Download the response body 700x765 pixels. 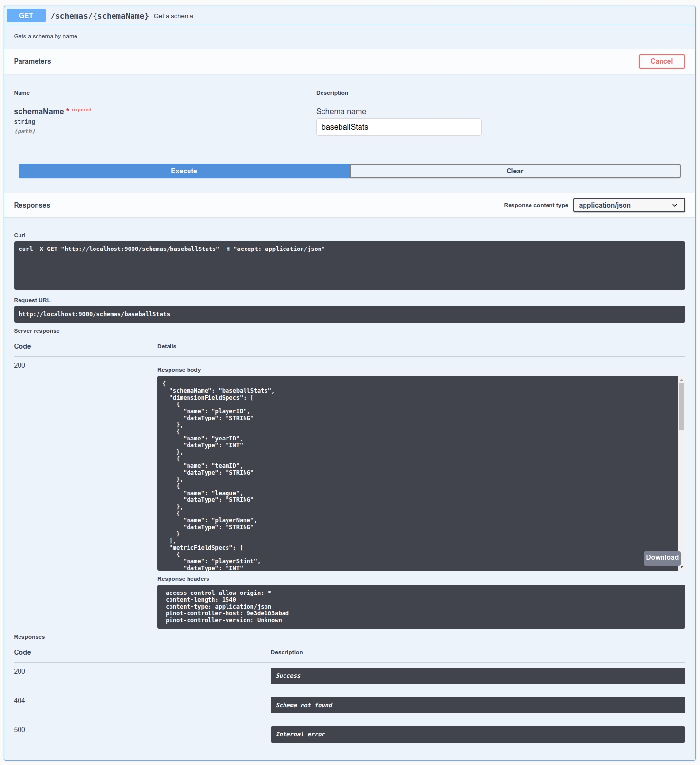coord(662,558)
